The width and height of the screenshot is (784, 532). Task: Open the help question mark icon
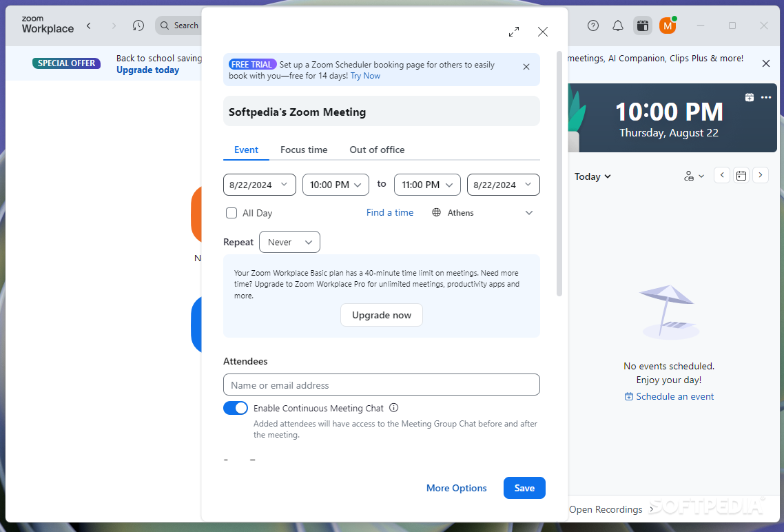click(593, 25)
